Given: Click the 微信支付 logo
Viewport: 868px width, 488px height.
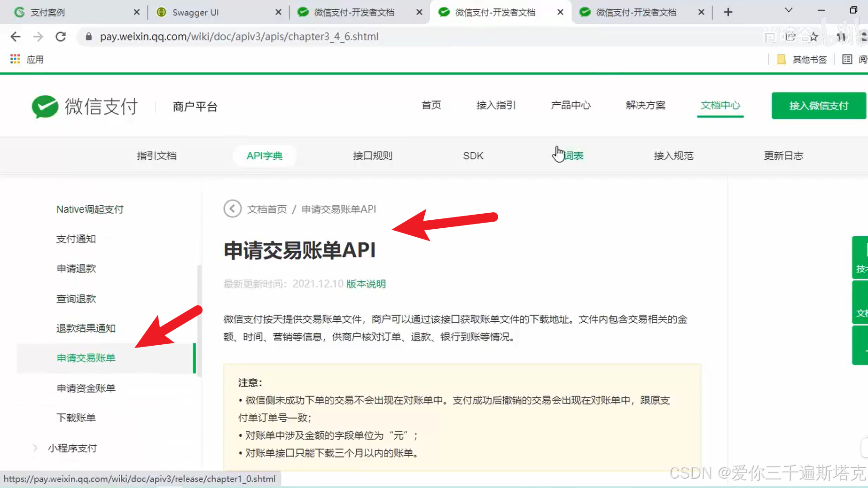Looking at the screenshot, I should coord(85,107).
